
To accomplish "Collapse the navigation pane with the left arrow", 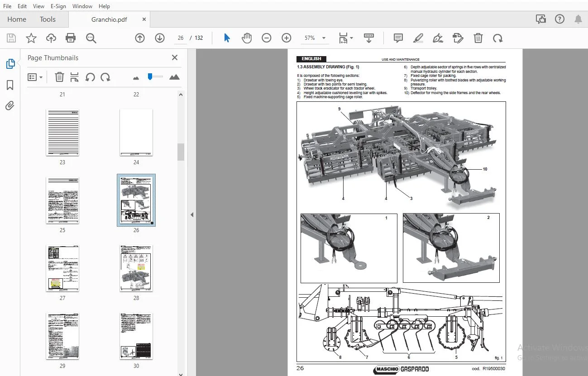I will pos(192,214).
